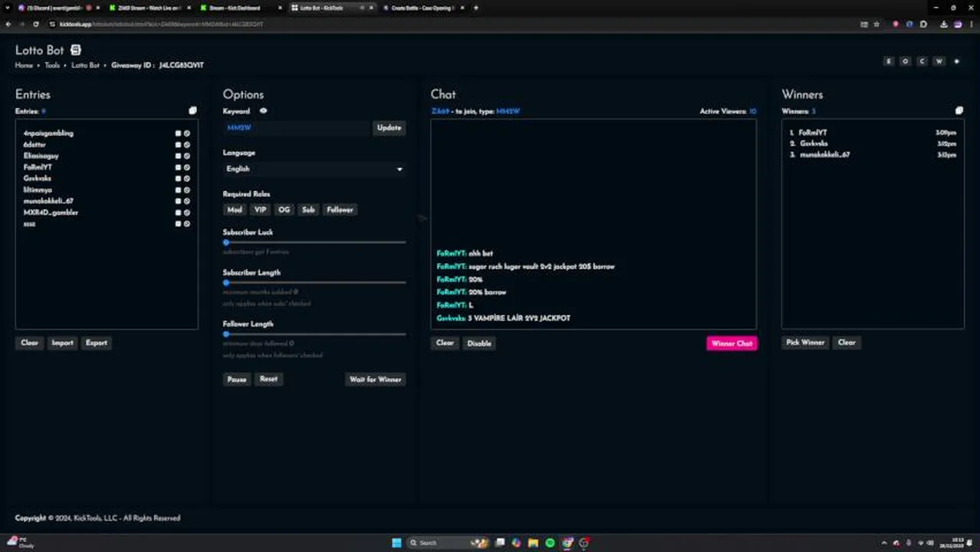Toggle the Follower required role
The width and height of the screenshot is (980, 552).
[340, 209]
